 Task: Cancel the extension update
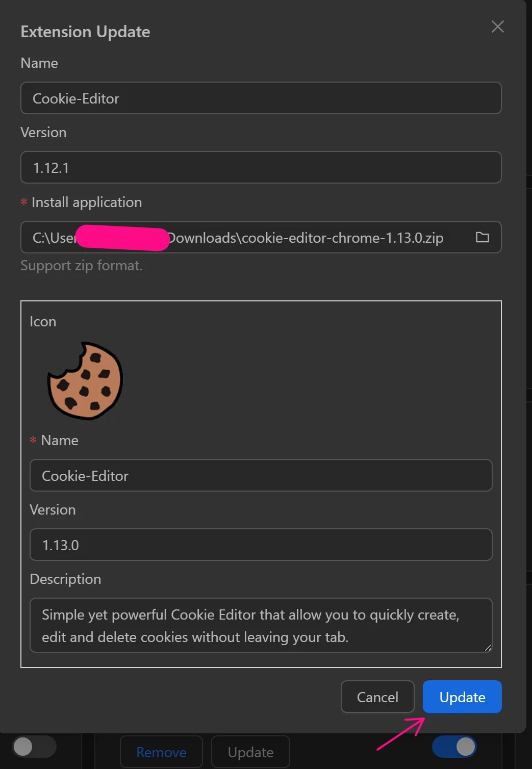tap(377, 697)
